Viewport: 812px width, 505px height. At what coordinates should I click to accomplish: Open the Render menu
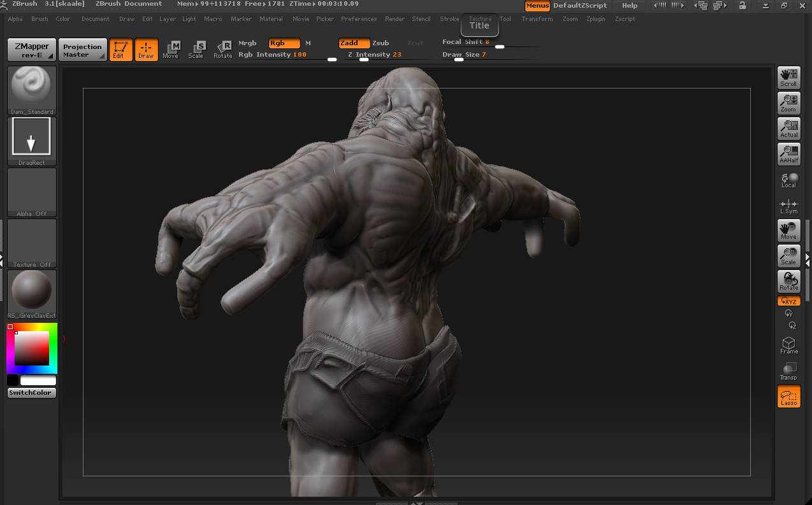[x=395, y=19]
